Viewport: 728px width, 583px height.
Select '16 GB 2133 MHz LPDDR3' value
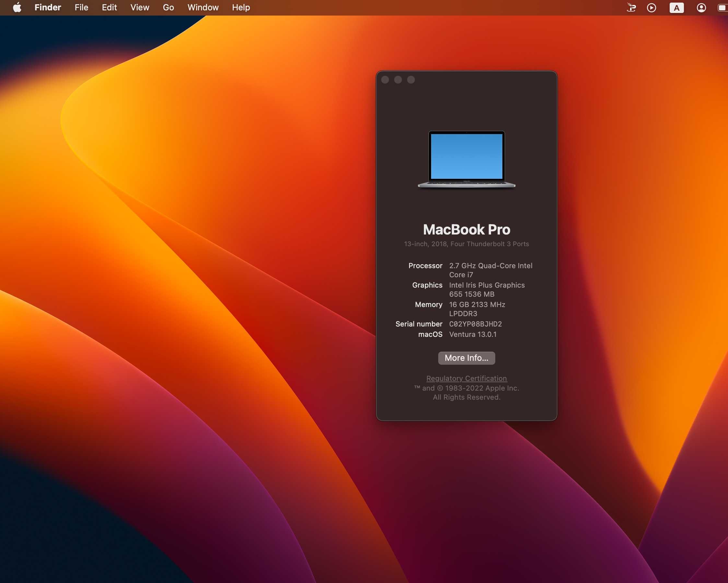(x=477, y=309)
